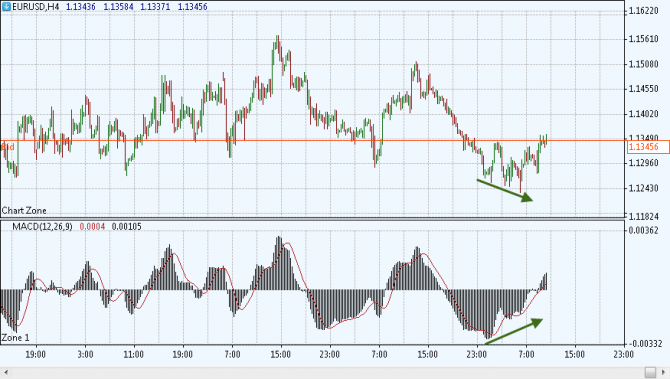Click the orange 1.13456 bid price box
This screenshot has width=670, height=379.
[x=648, y=147]
